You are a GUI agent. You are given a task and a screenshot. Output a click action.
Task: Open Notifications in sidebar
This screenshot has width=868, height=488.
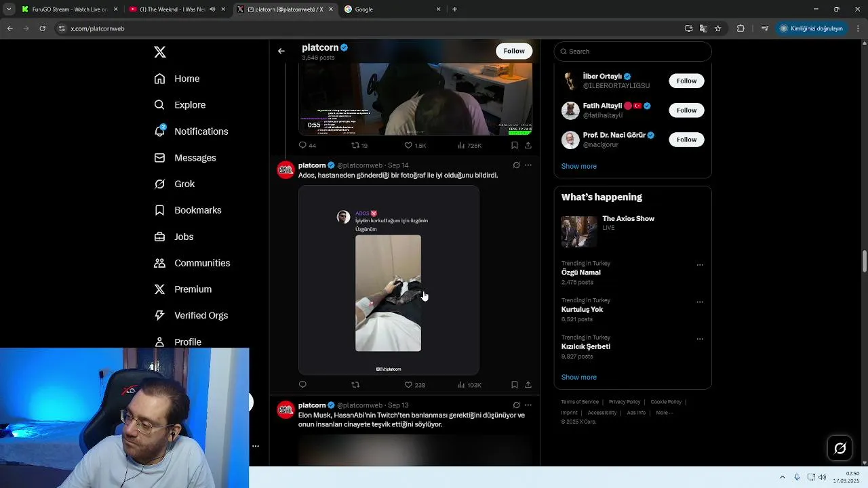pos(191,131)
